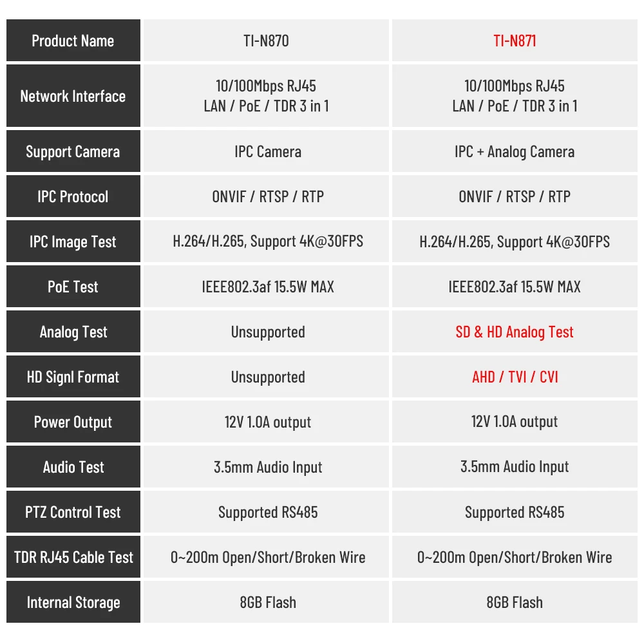Click the Audio Test row label
Screen dimensions: 644x644
click(x=73, y=468)
